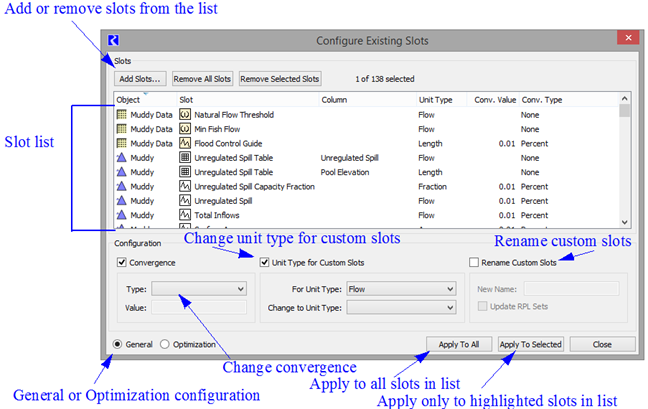Click the Total Inflows series slot icon
The height and width of the screenshot is (409, 648).
(185, 215)
